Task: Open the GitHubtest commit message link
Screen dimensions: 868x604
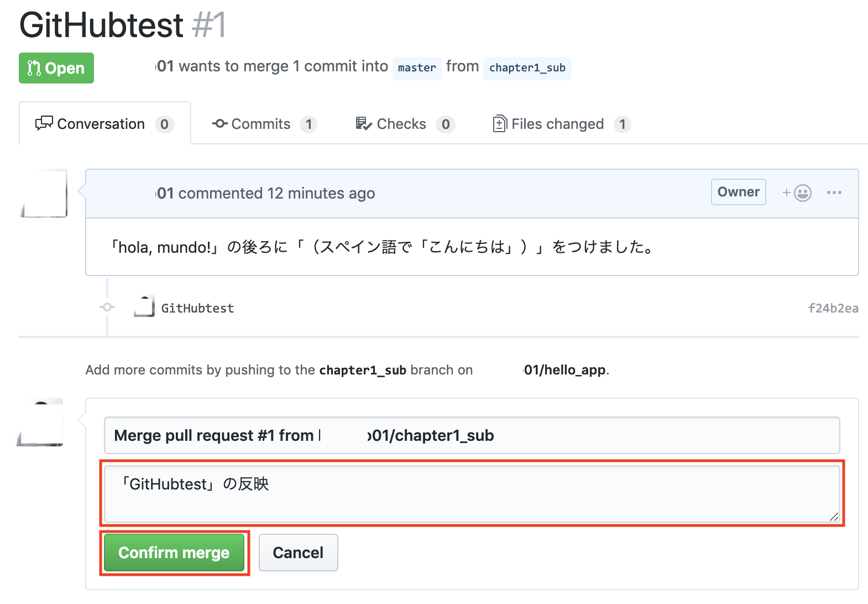Action: pos(197,308)
